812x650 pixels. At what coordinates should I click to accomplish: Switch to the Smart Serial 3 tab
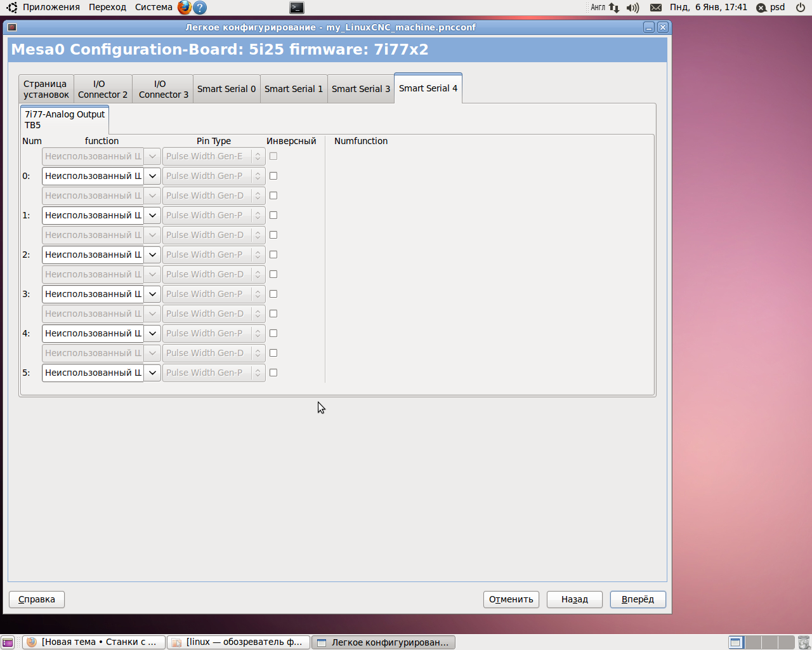[x=361, y=89]
